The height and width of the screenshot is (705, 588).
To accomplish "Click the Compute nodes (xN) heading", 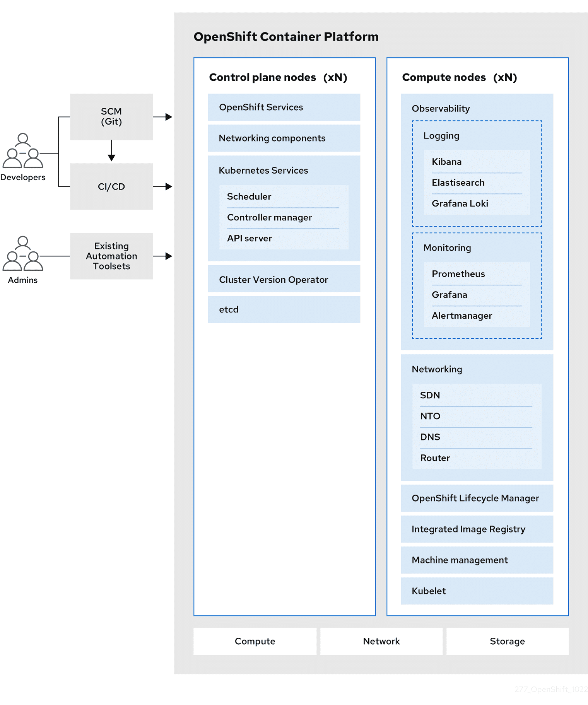I will point(460,77).
